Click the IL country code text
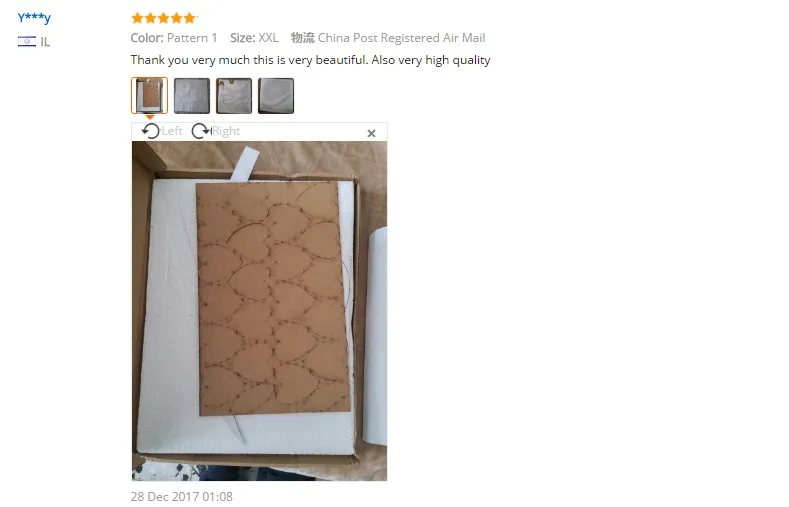The height and width of the screenshot is (507, 789). click(45, 42)
